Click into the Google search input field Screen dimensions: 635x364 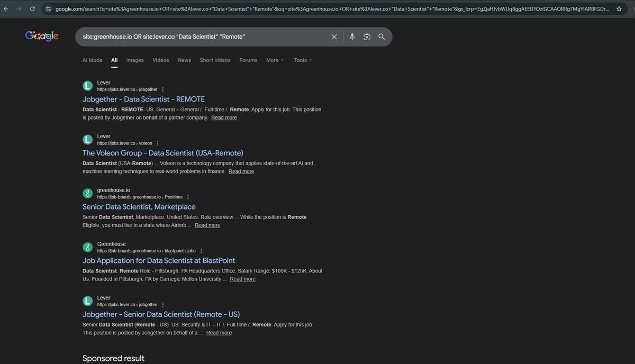tap(204, 37)
